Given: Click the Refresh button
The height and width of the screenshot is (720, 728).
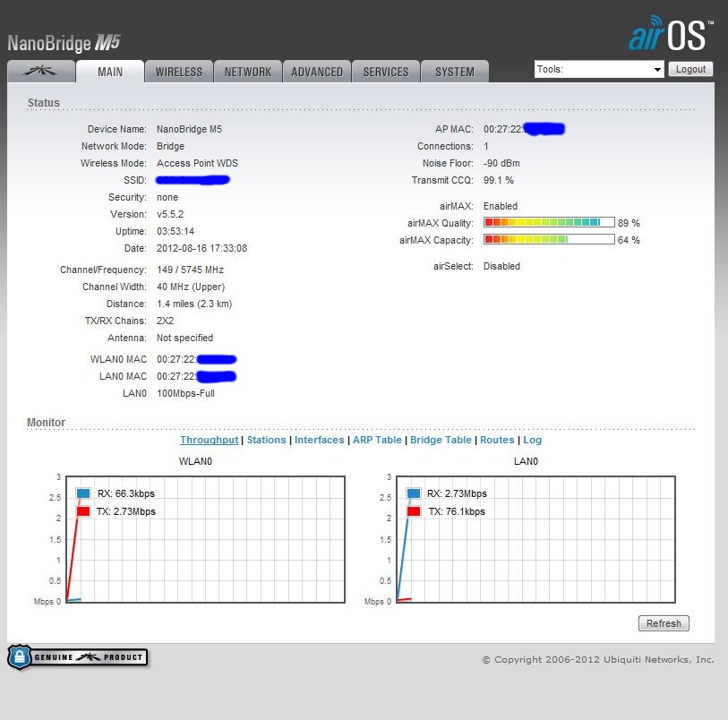Looking at the screenshot, I should (x=664, y=623).
